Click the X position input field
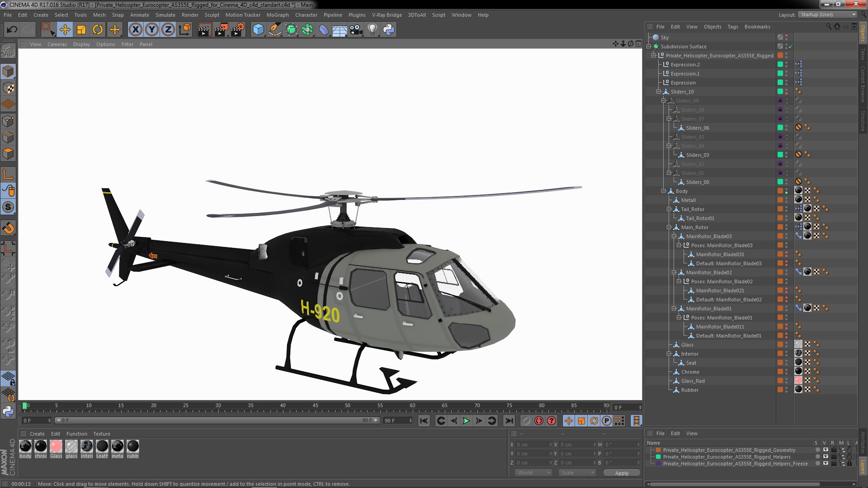The width and height of the screenshot is (868, 488). click(x=534, y=445)
